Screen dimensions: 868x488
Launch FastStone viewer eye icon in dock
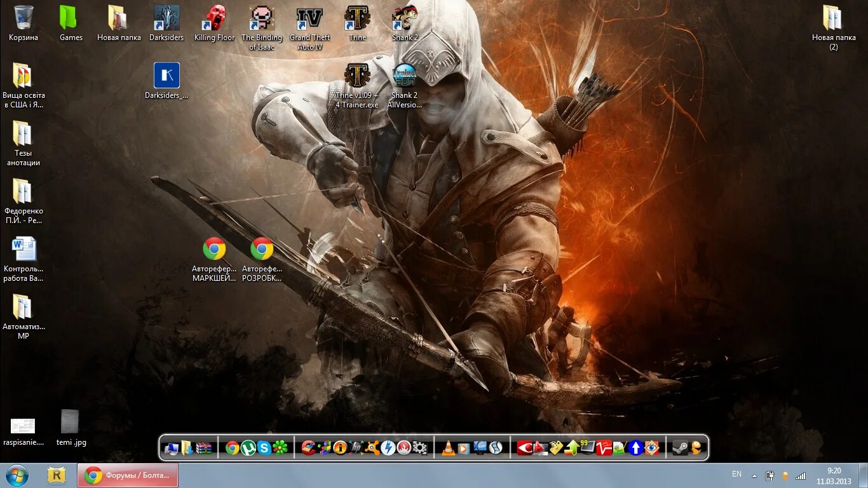coord(651,448)
